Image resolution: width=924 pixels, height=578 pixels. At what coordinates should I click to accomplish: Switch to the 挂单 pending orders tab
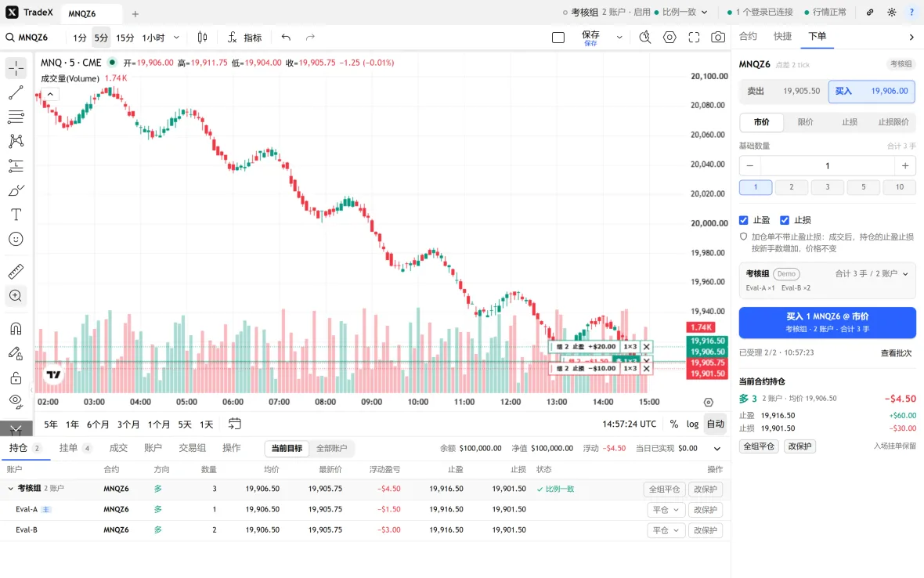tap(75, 448)
